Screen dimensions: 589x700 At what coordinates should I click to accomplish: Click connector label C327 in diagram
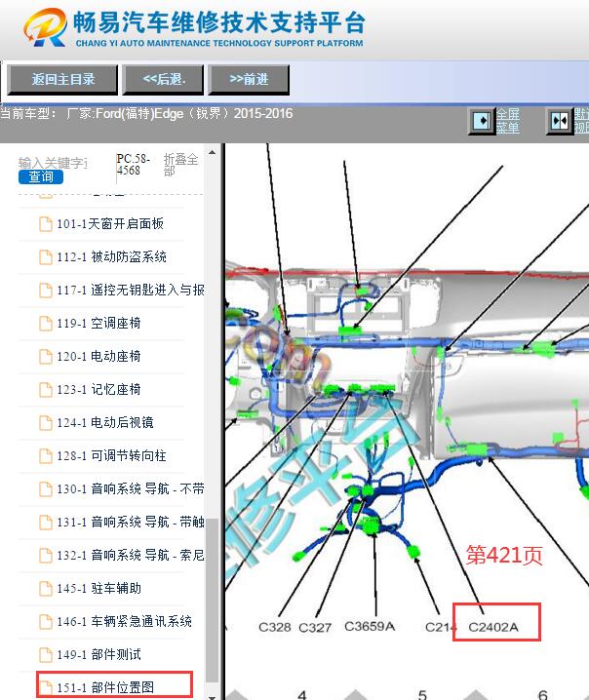315,628
